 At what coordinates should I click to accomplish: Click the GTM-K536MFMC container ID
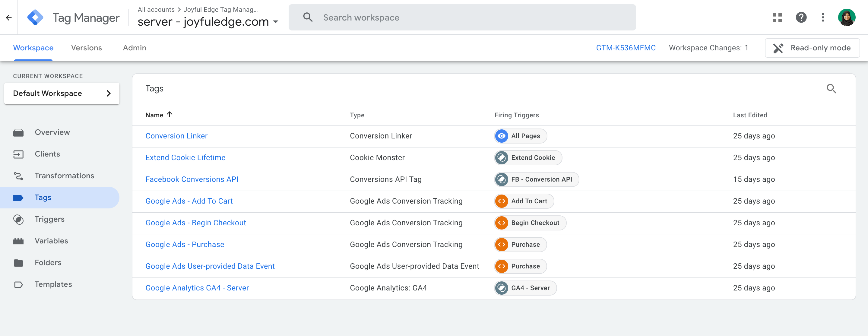(x=626, y=48)
